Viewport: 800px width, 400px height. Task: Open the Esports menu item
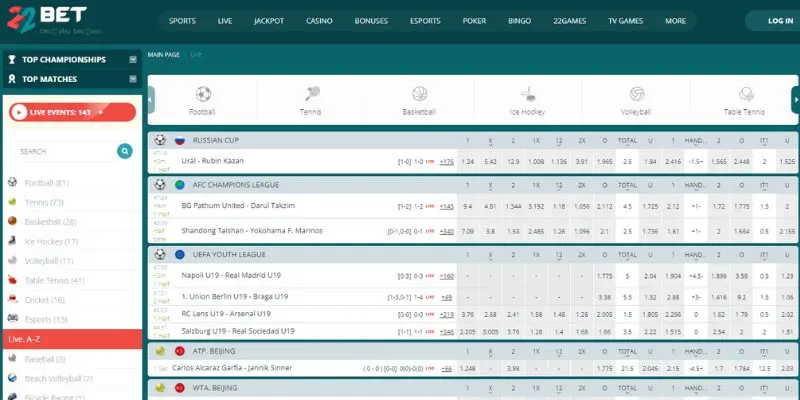click(425, 21)
